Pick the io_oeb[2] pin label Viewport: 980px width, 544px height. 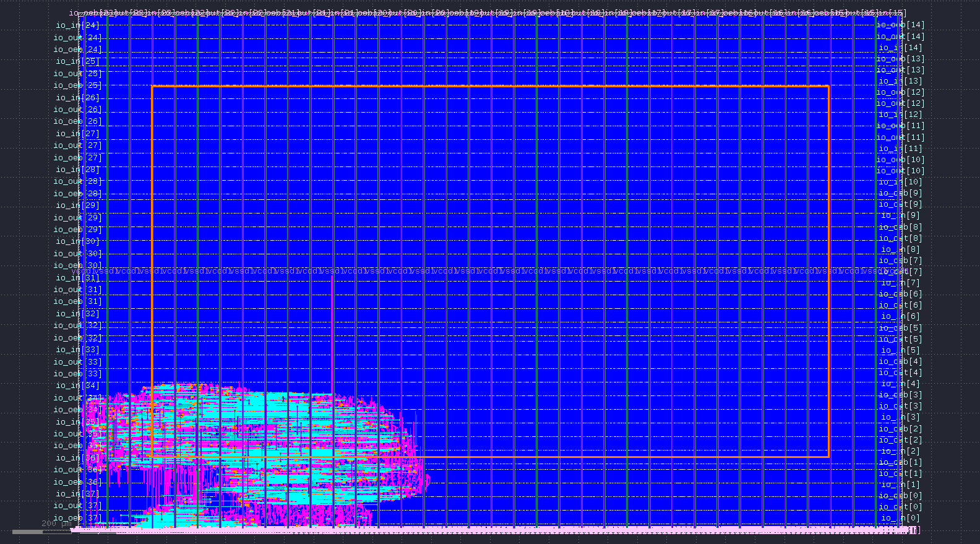pos(901,429)
